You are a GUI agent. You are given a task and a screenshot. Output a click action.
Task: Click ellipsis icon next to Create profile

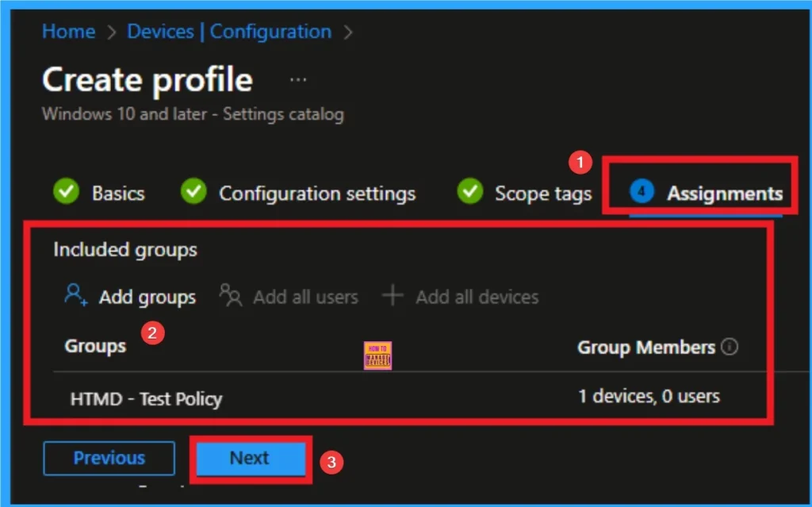(298, 78)
